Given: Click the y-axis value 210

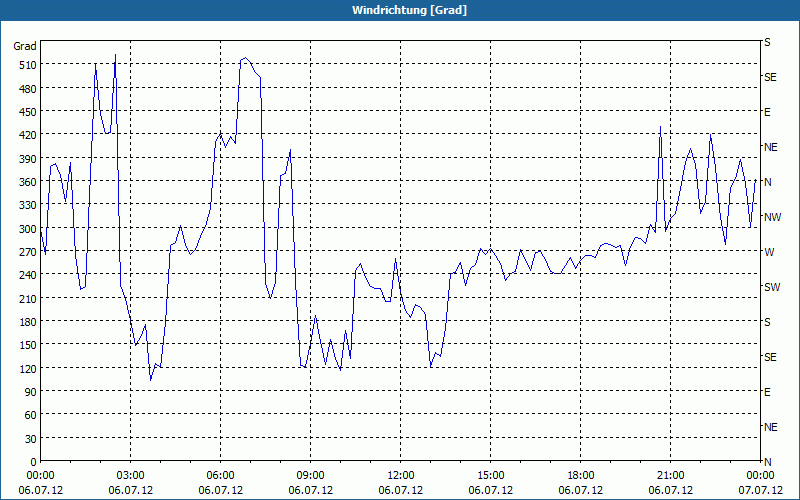Looking at the screenshot, I should coord(28,298).
